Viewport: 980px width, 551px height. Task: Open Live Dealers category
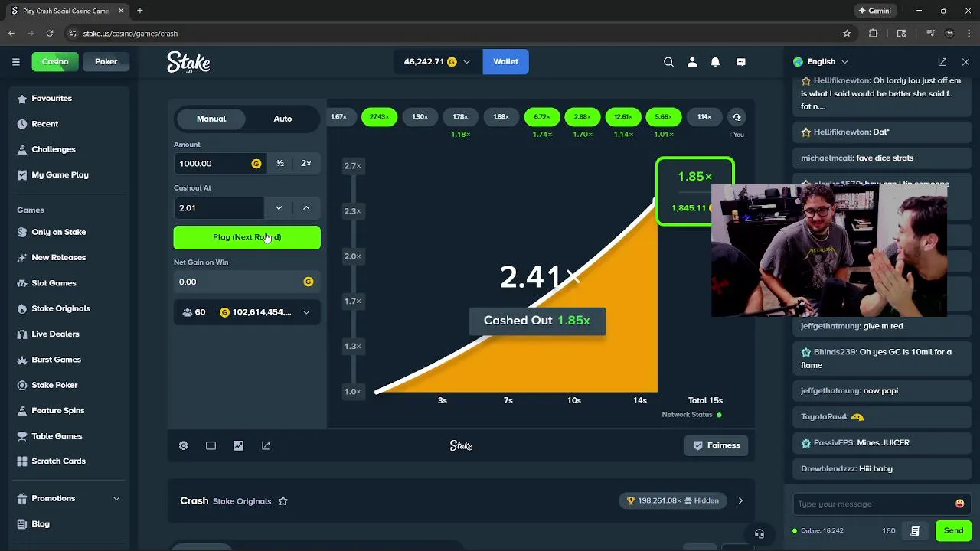[x=55, y=334]
